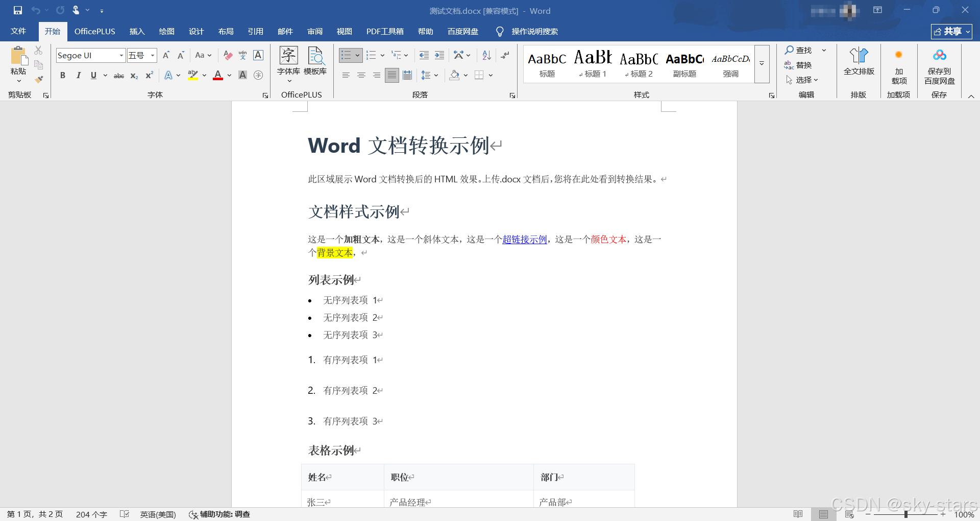Viewport: 980px width, 521px height.
Task: Click the 共享 Share button
Action: [x=951, y=31]
